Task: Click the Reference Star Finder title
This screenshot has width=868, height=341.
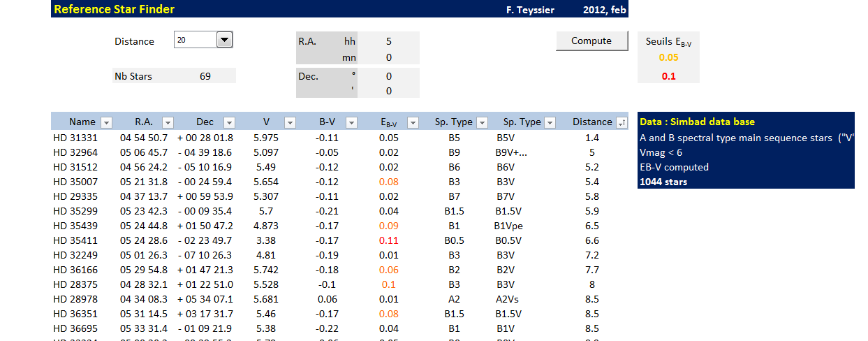Action: pos(115,9)
